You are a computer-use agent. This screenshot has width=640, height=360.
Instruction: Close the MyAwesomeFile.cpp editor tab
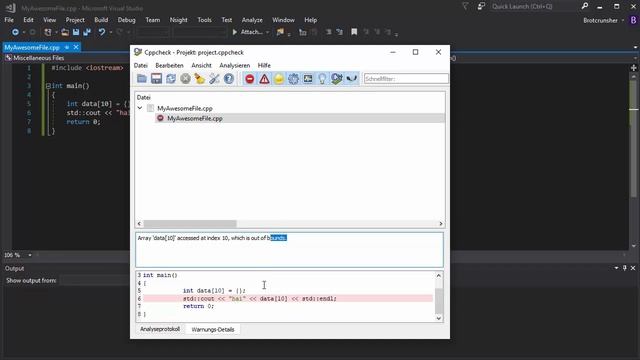76,47
